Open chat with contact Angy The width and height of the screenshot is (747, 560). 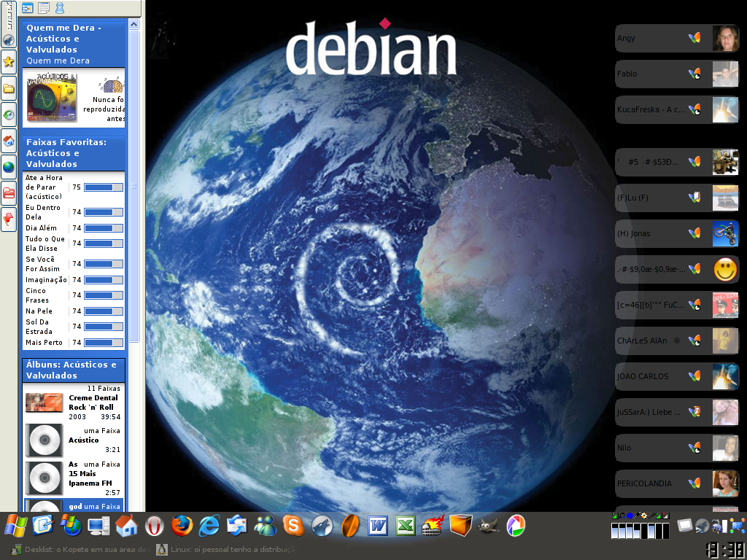pos(677,38)
